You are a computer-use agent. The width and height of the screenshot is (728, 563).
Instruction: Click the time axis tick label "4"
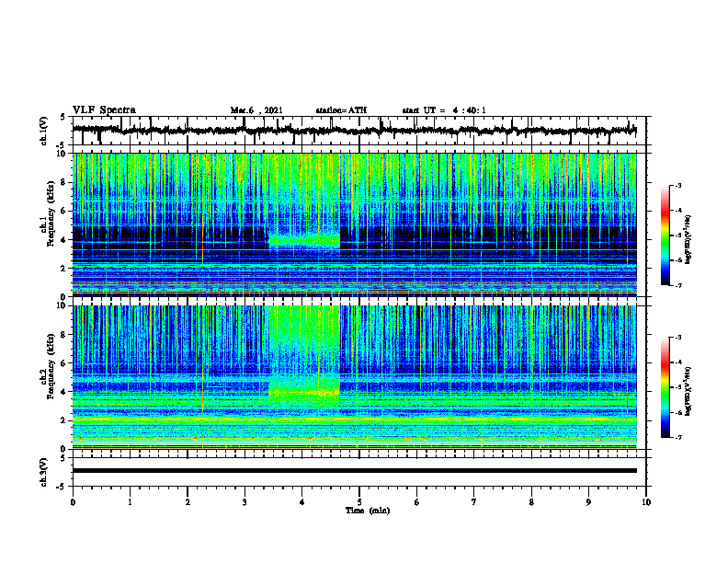click(302, 502)
